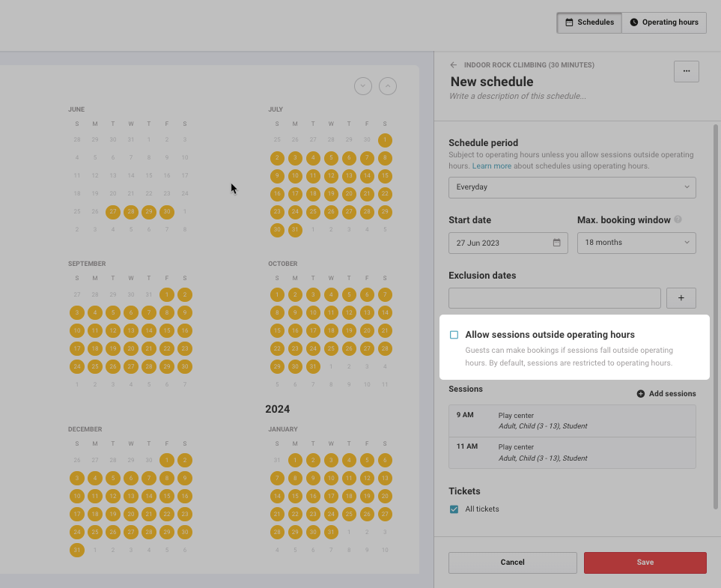The height and width of the screenshot is (588, 721).
Task: Uncheck the All tickets checkbox
Action: click(454, 509)
